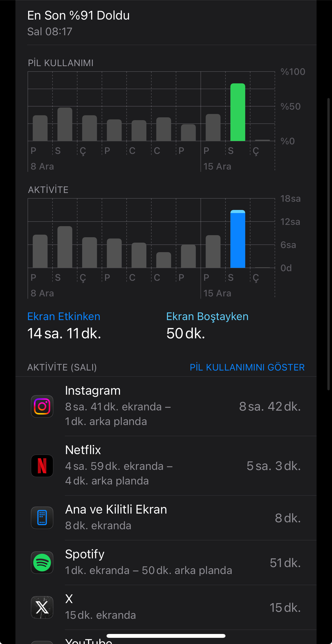This screenshot has height=644, width=332.
Task: Tap Ekran Etkinken screen-on label
Action: pyautogui.click(x=64, y=316)
